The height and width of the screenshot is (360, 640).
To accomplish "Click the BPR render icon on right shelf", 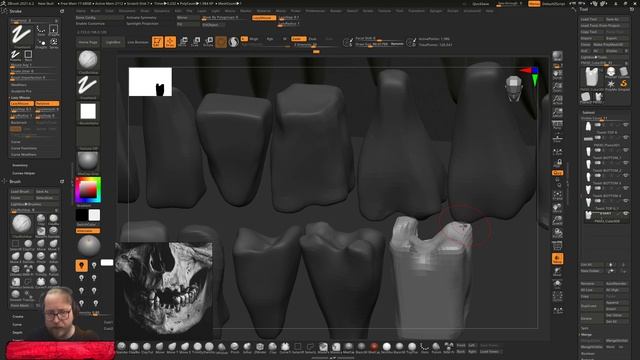I will coord(557,56).
